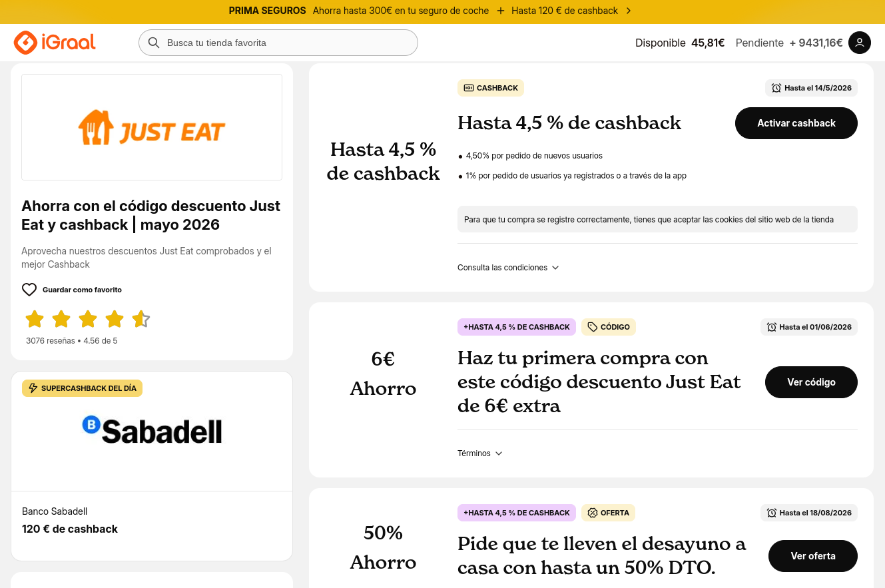Image resolution: width=885 pixels, height=588 pixels.
Task: Click the fourth rating star
Action: [x=115, y=319]
